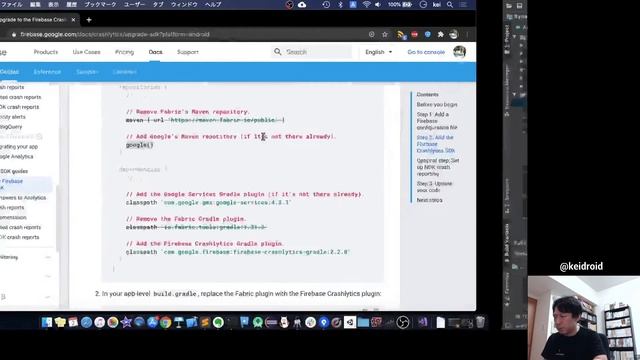Click the volume icon in the menu bar
640x360 pixels.
click(x=378, y=4)
